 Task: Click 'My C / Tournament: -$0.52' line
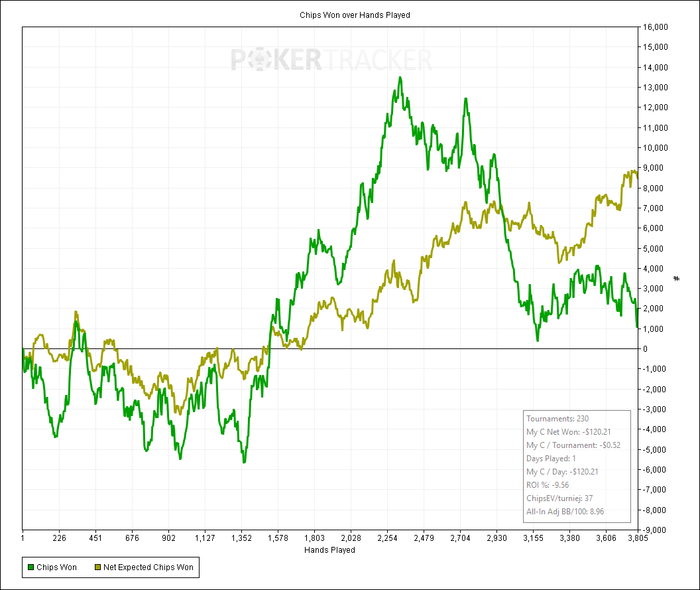coord(573,445)
